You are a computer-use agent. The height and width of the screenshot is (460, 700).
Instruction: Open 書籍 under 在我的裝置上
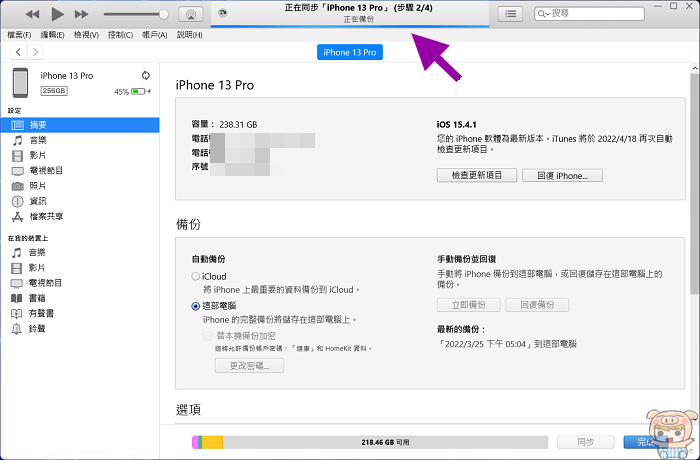36,298
